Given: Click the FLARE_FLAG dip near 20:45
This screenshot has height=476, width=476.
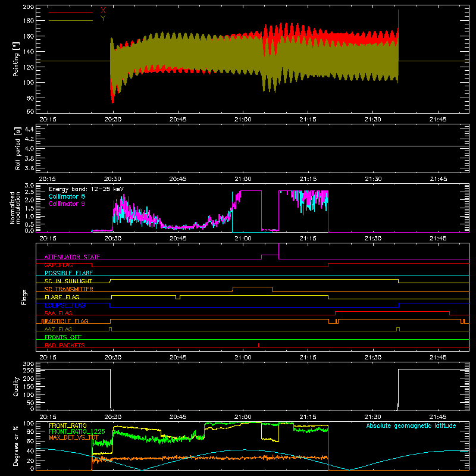Looking at the screenshot, I should 178,297.
